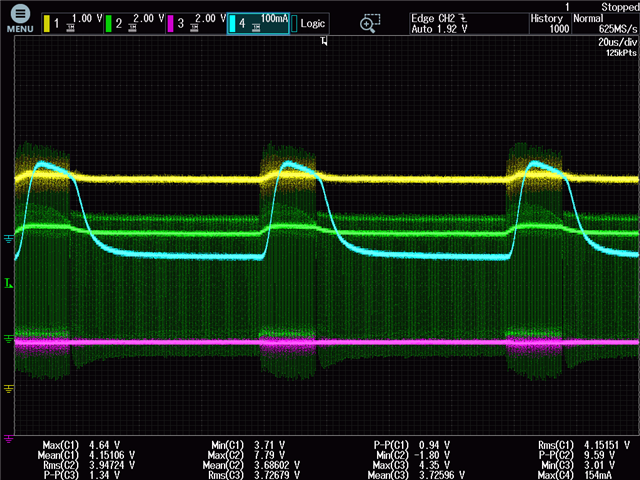Click the cyan channel 4 ground marker
The height and width of the screenshot is (480, 640).
coord(8,239)
